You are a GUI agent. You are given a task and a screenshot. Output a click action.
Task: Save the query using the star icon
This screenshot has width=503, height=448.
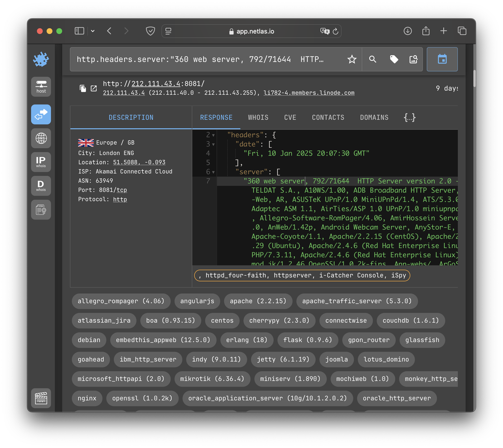(x=352, y=59)
